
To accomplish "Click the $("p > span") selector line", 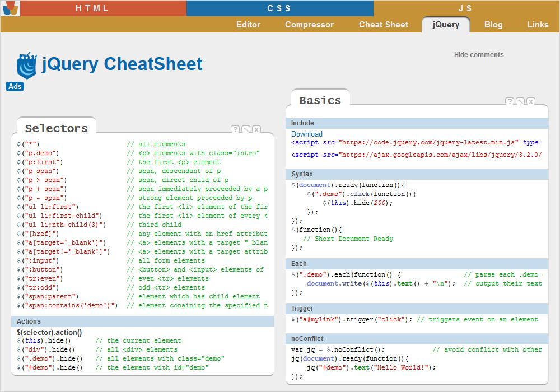I will pyautogui.click(x=123, y=180).
